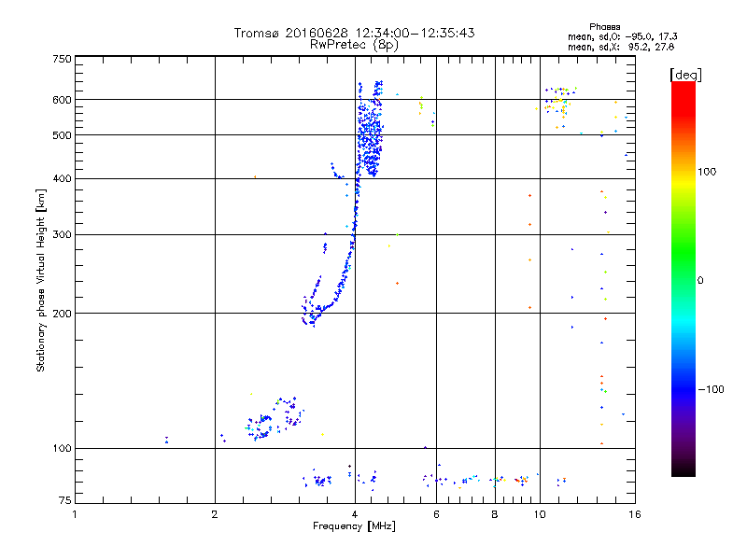This screenshot has height=560, width=747.
Task: Click the "1" frequency axis tick label
Action: tap(75, 514)
